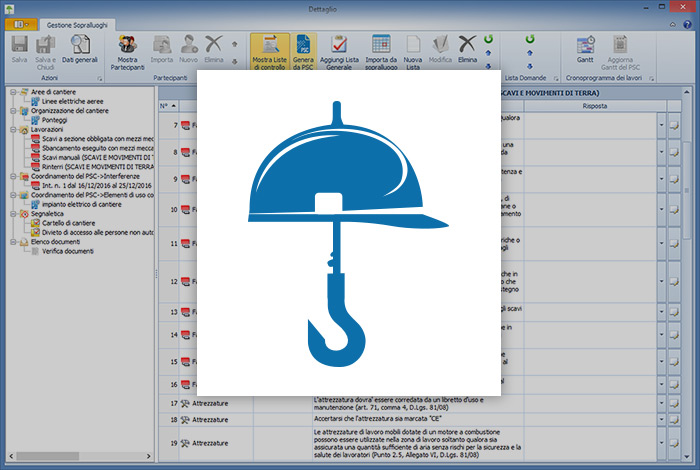Click Genera da PSC icon
This screenshot has width=700, height=470.
point(304,50)
